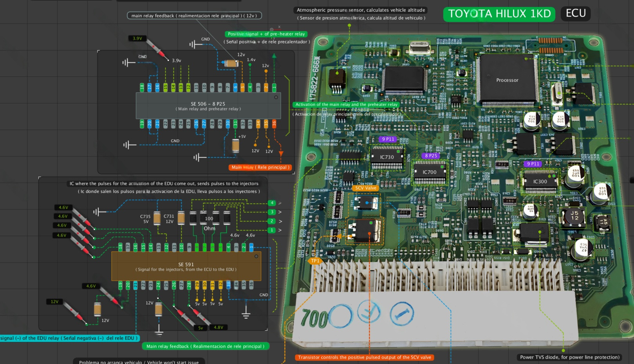Click the Power TVS diode description label

569,357
